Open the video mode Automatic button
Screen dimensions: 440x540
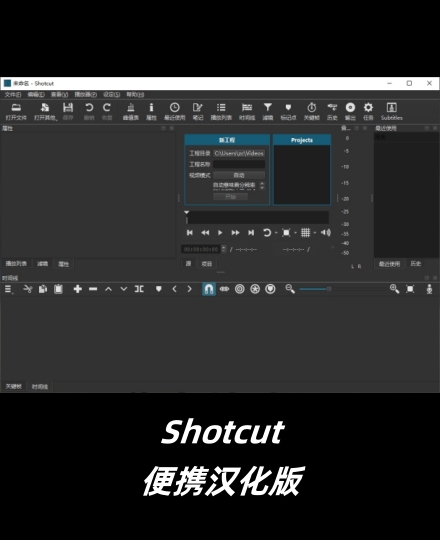[x=239, y=175]
